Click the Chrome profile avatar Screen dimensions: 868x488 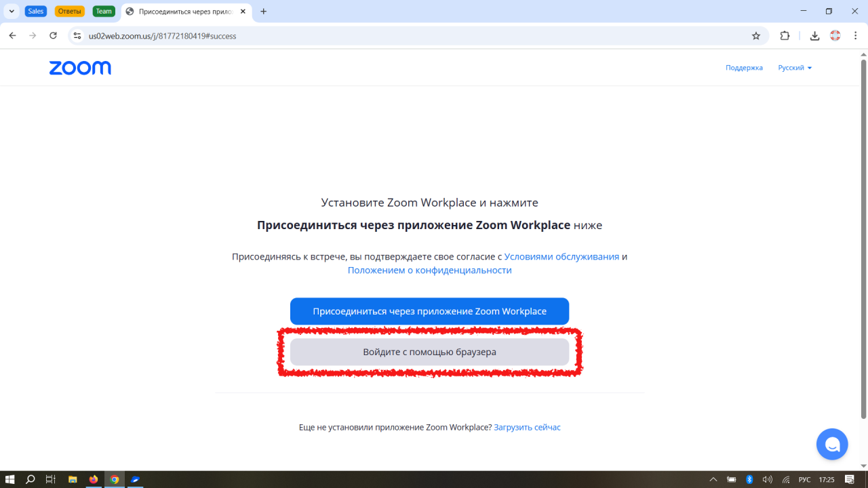pyautogui.click(x=835, y=36)
